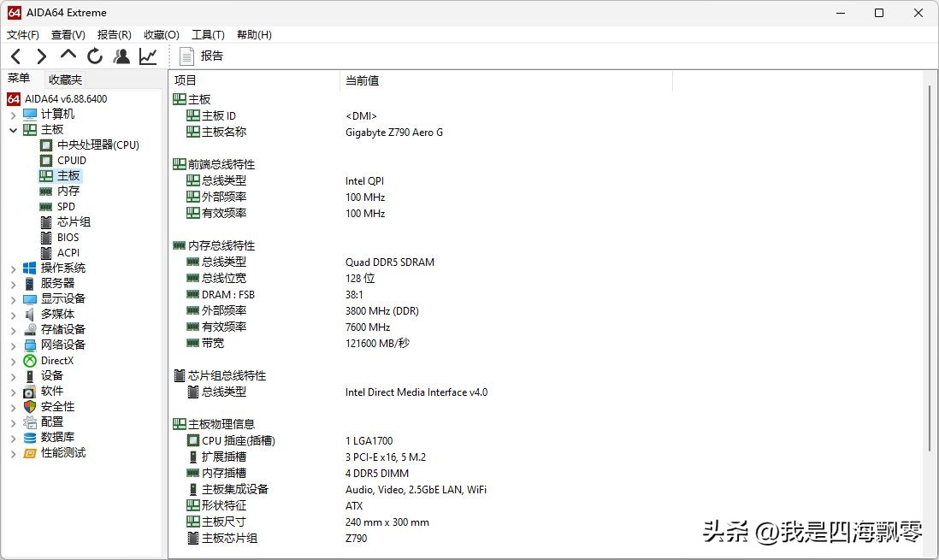Click the refresh toolbar icon
939x560 pixels.
tap(95, 56)
